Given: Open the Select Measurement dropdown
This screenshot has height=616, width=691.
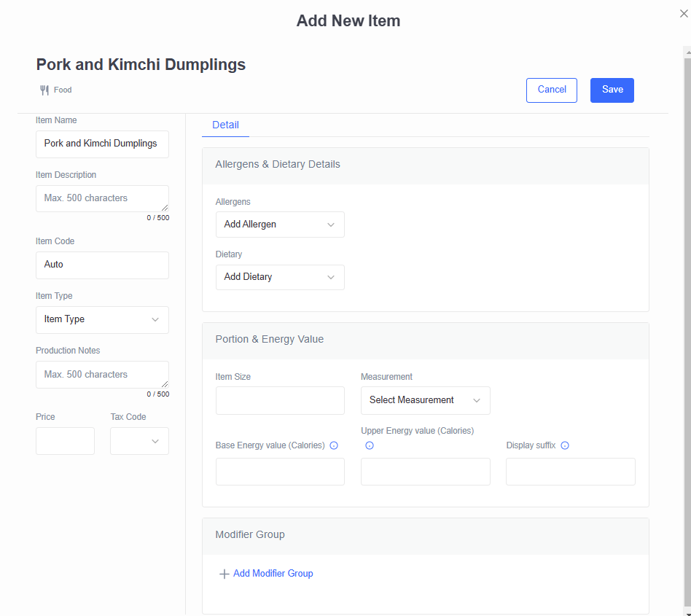Looking at the screenshot, I should click(425, 400).
